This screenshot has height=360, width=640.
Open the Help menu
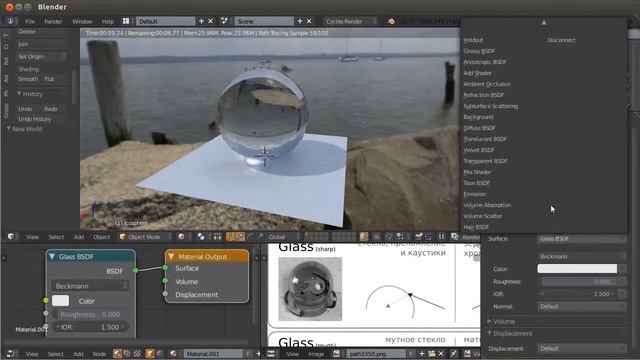[108, 21]
